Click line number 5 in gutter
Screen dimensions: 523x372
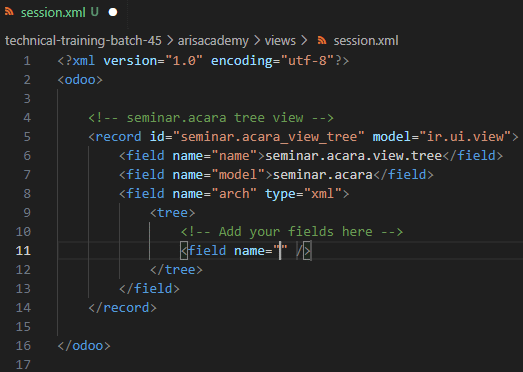point(27,137)
